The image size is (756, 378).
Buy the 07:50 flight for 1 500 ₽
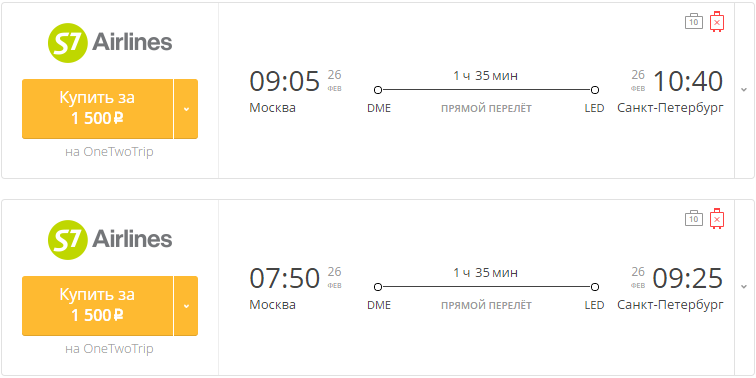[97, 306]
